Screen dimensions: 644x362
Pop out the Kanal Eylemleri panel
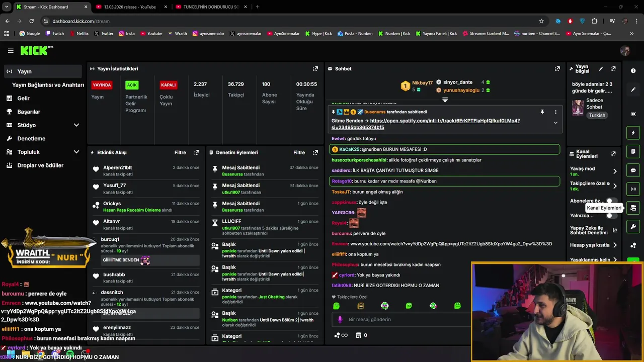tap(613, 154)
